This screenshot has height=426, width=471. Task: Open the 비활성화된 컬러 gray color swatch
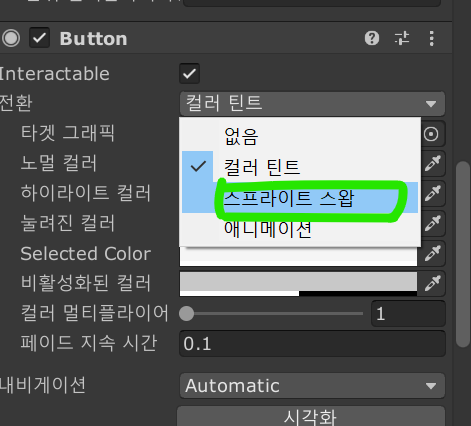[298, 284]
